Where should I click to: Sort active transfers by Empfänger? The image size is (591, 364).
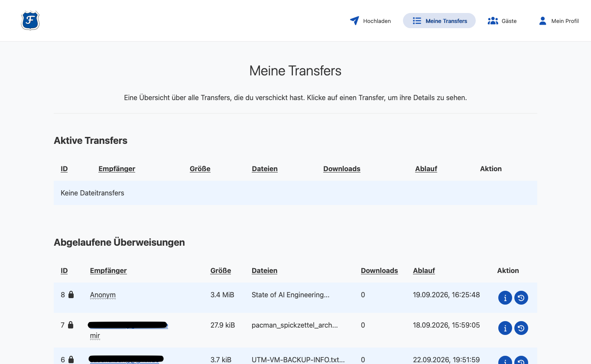tap(117, 169)
